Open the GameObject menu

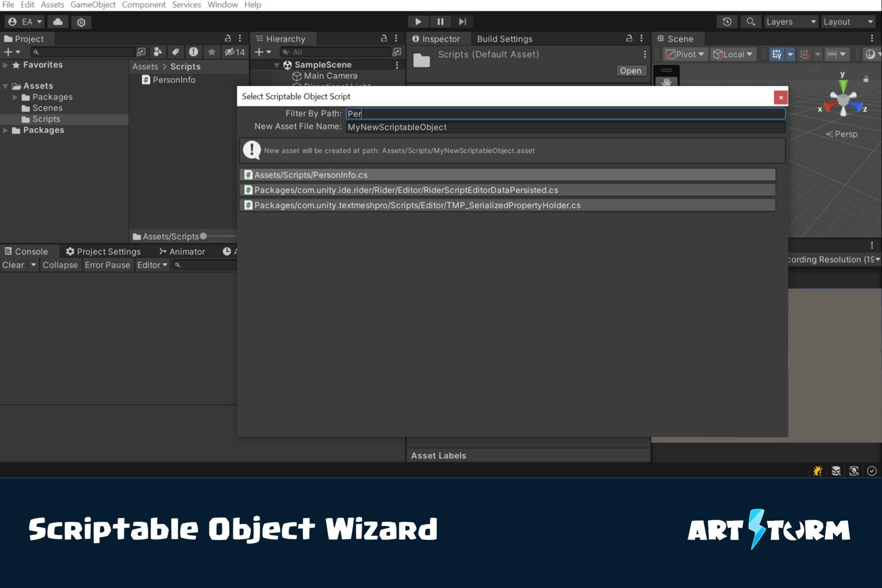[93, 5]
